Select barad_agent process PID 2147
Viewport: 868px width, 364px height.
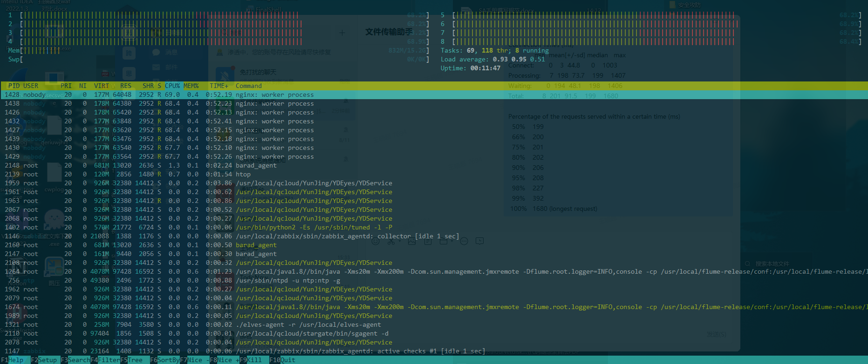click(x=434, y=254)
